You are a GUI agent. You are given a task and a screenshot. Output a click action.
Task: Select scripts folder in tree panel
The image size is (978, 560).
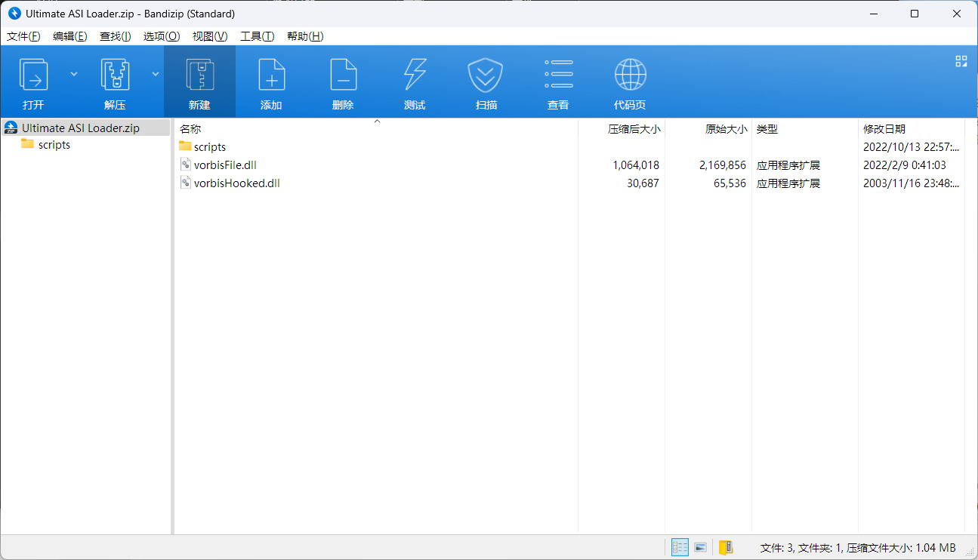54,144
